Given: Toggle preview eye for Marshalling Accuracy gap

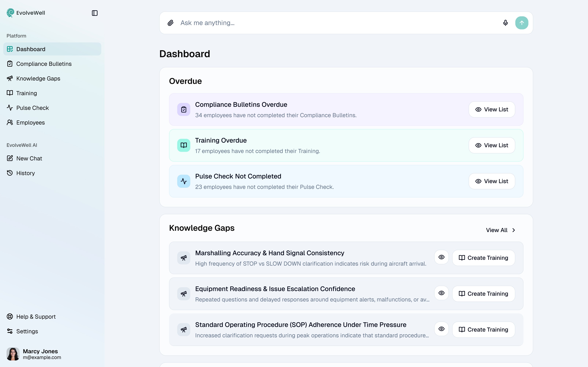Looking at the screenshot, I should click(x=442, y=257).
